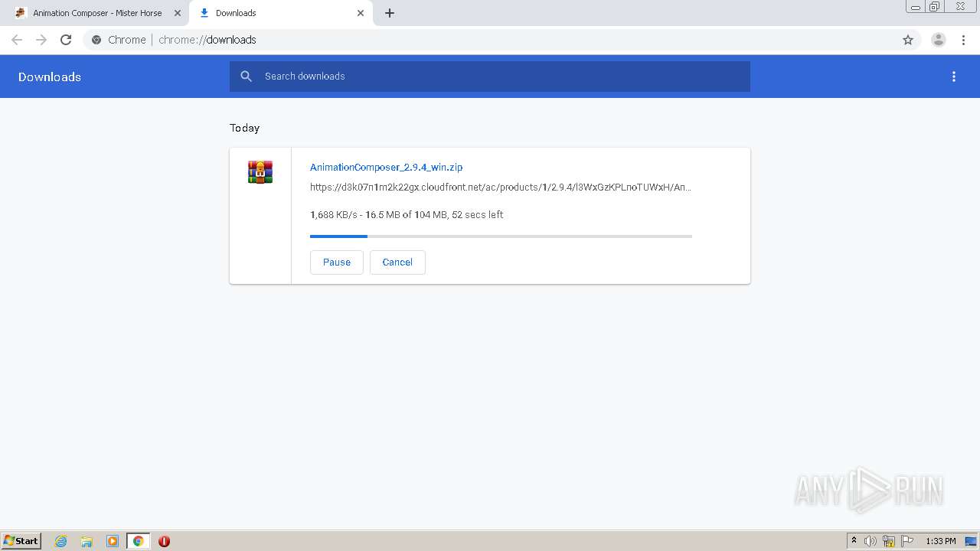980x551 pixels.
Task: Click the download progress bar
Action: pos(501,236)
